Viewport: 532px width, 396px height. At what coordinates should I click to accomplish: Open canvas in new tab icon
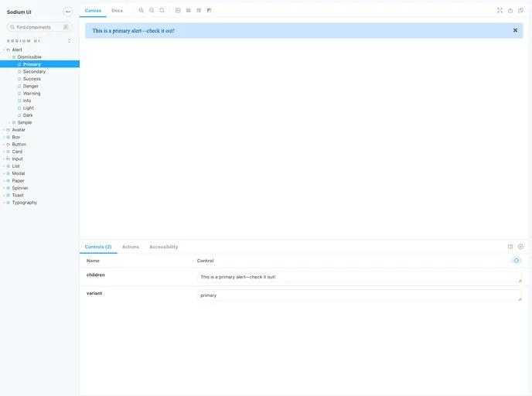pyautogui.click(x=510, y=11)
